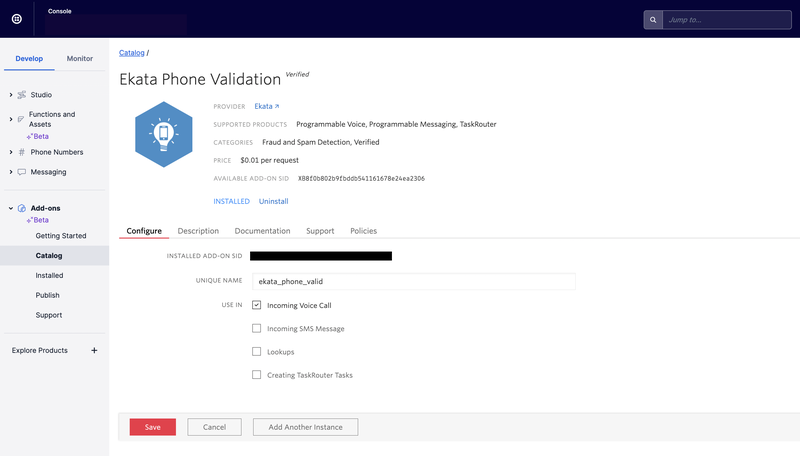Uncheck the Incoming Voice Call checkbox
This screenshot has width=800, height=456.
(x=257, y=305)
